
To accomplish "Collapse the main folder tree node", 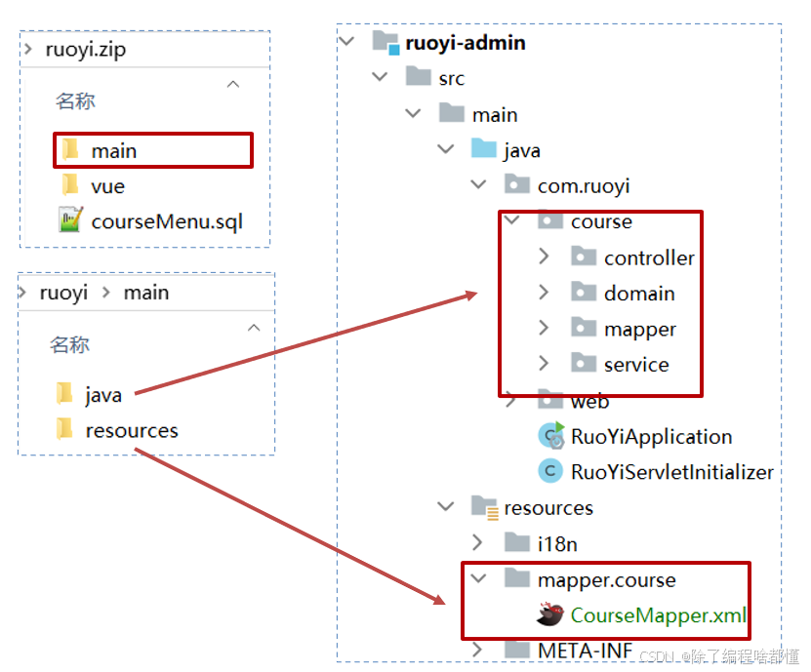I will pyautogui.click(x=413, y=113).
